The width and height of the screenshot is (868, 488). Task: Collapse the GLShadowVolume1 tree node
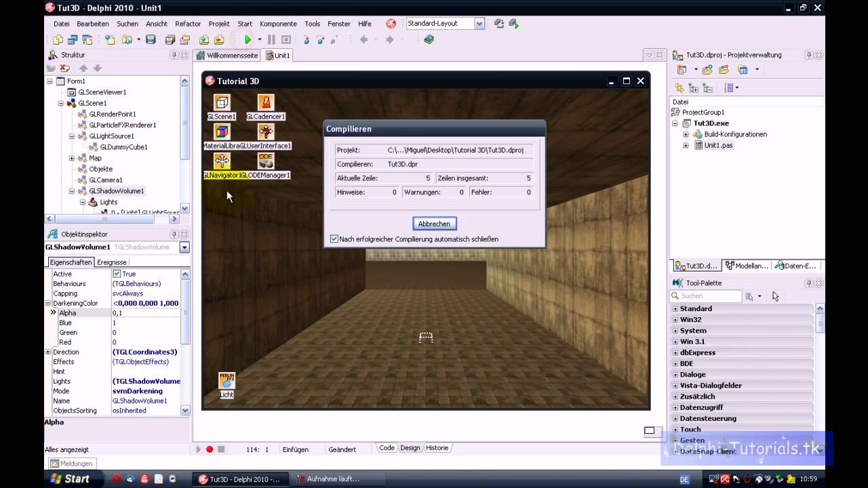pos(72,191)
